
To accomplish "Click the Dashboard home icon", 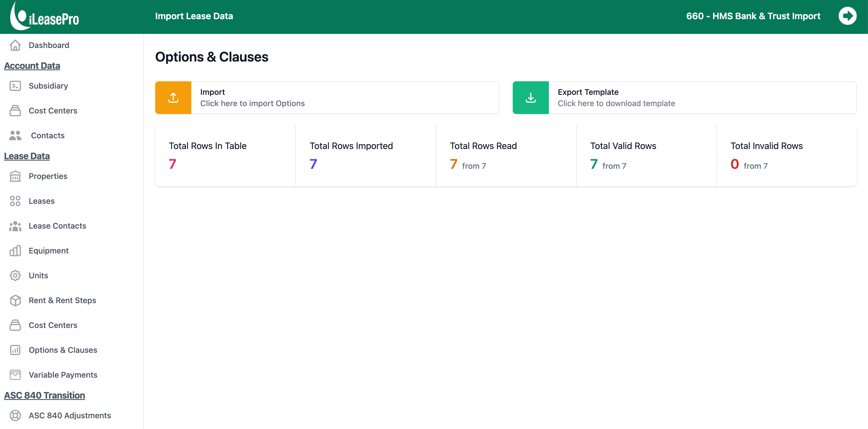I will coord(15,45).
